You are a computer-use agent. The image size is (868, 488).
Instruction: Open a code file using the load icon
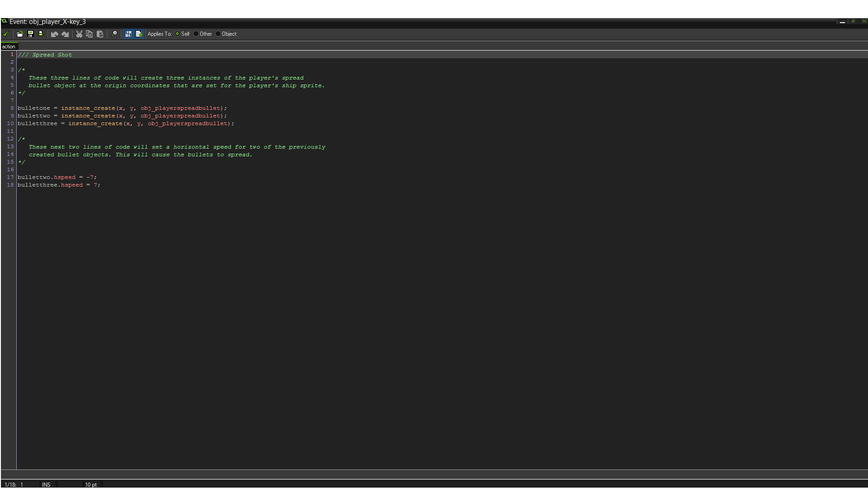click(x=20, y=34)
